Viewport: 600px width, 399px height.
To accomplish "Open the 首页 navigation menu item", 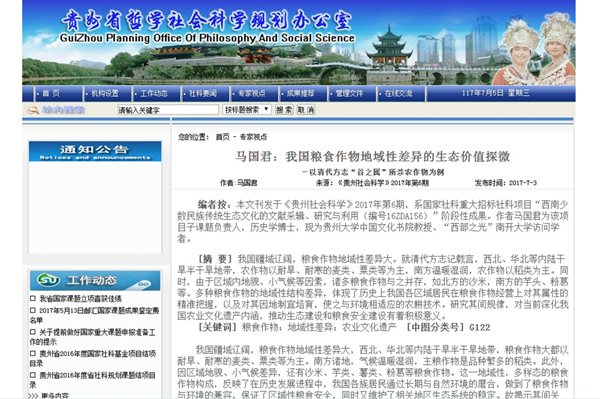I will click(51, 93).
